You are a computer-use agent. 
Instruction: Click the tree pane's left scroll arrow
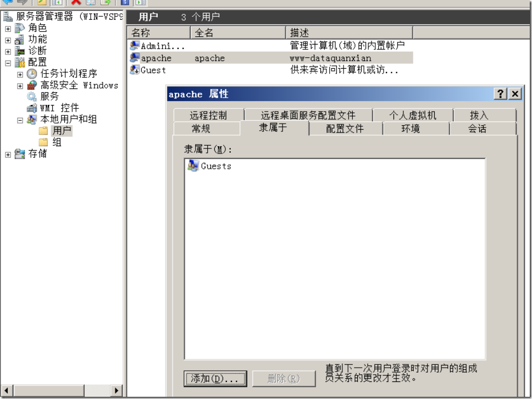click(x=7, y=390)
